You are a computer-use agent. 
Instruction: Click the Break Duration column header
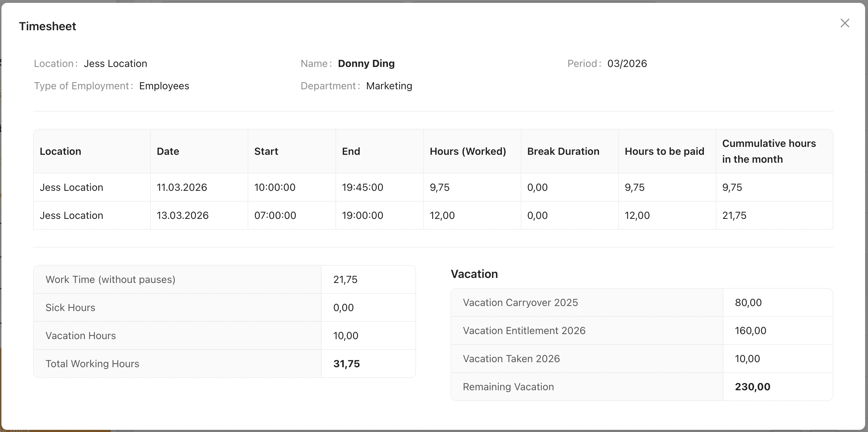(563, 152)
